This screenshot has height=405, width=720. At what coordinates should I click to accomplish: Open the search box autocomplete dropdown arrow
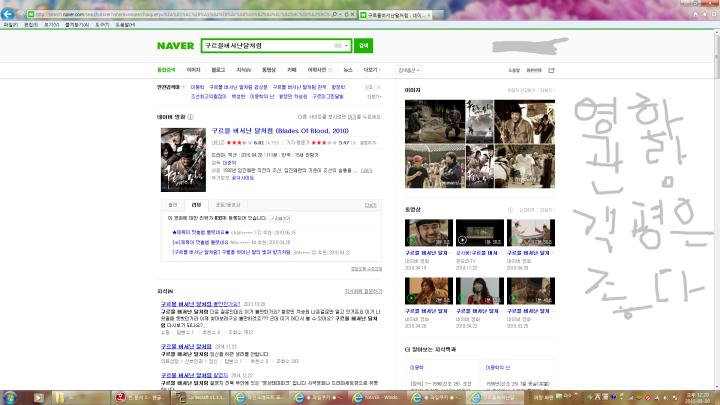pyautogui.click(x=346, y=45)
